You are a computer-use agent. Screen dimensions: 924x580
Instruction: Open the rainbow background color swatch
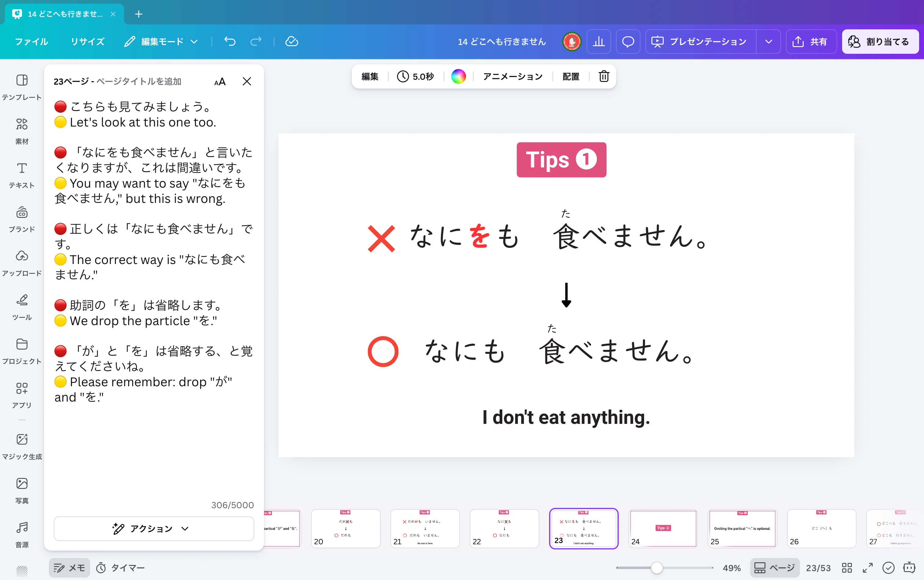[458, 76]
